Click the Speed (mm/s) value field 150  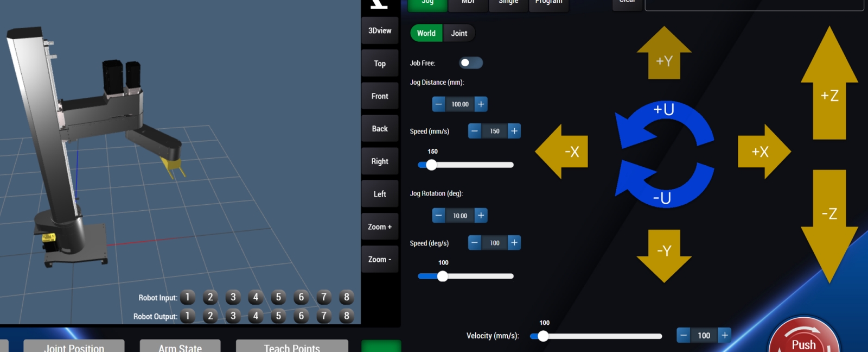coord(495,131)
